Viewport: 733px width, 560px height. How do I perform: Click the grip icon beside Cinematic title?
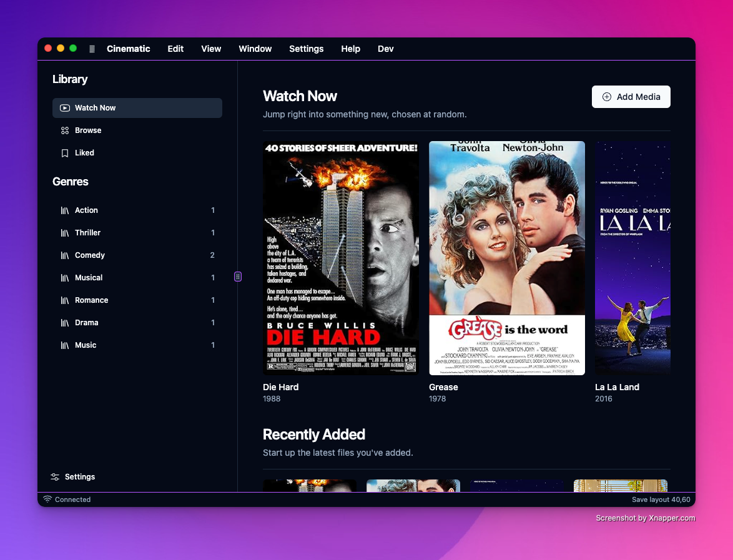(92, 49)
